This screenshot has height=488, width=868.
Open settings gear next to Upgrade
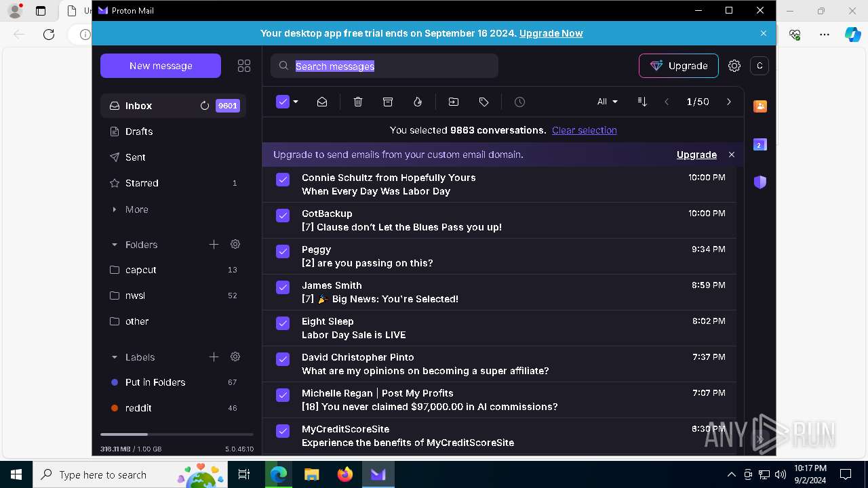734,66
